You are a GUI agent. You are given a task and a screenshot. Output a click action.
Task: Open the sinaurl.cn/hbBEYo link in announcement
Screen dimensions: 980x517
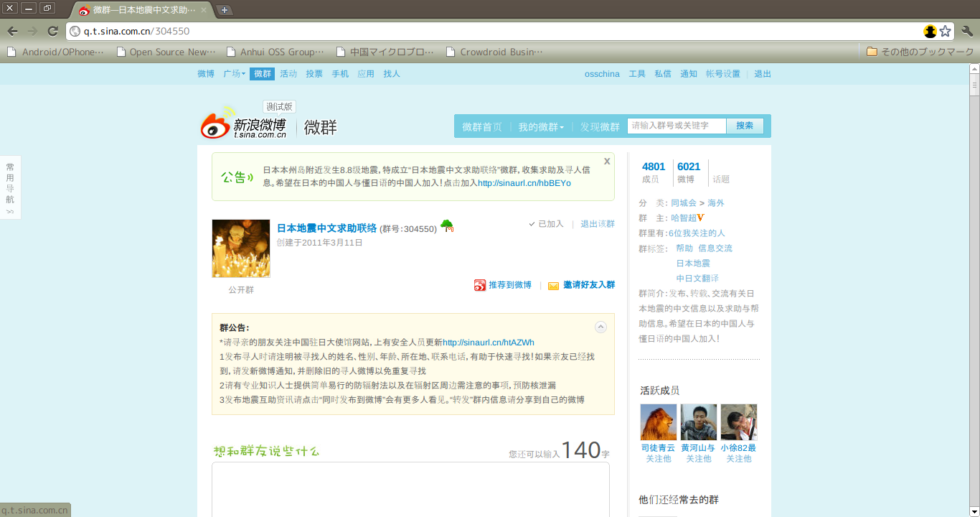pyautogui.click(x=524, y=183)
